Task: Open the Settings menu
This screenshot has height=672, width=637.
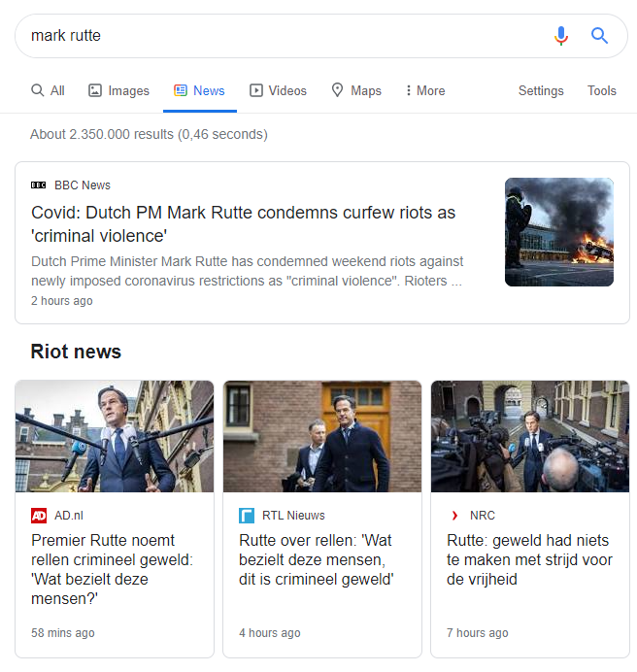Action: click(541, 90)
